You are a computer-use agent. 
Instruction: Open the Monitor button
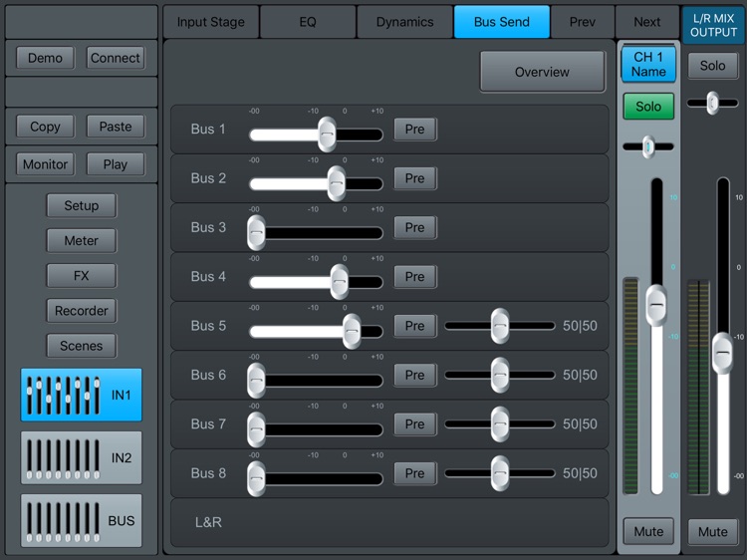point(45,164)
